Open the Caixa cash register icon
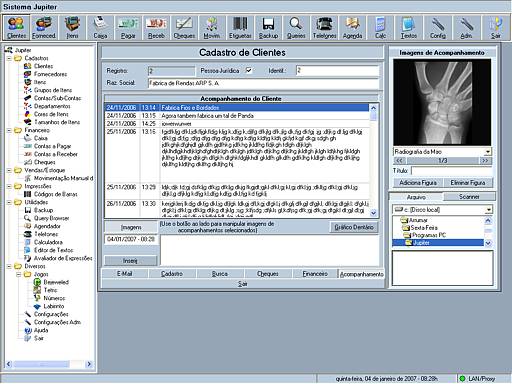 pyautogui.click(x=100, y=27)
